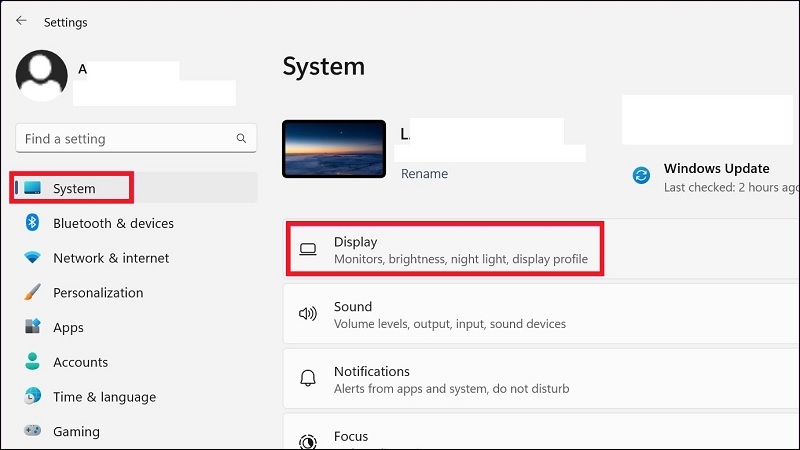800x450 pixels.
Task: Click the Notifications bell icon
Action: [x=308, y=378]
